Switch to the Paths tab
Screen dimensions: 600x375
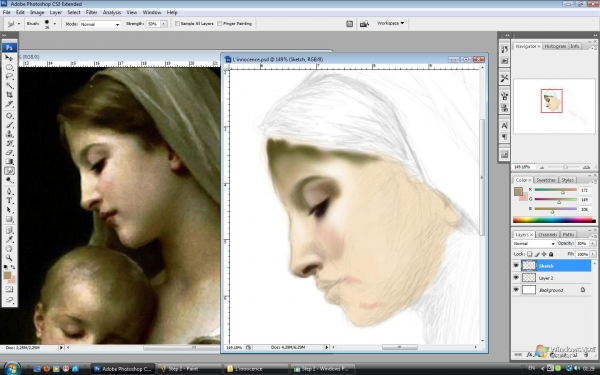point(568,234)
